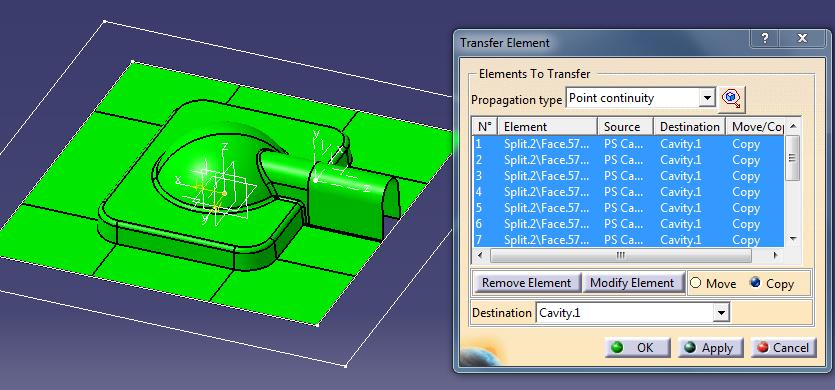Image resolution: width=835 pixels, height=390 pixels.
Task: Click the Move/Copy column header
Action: pyautogui.click(x=755, y=127)
